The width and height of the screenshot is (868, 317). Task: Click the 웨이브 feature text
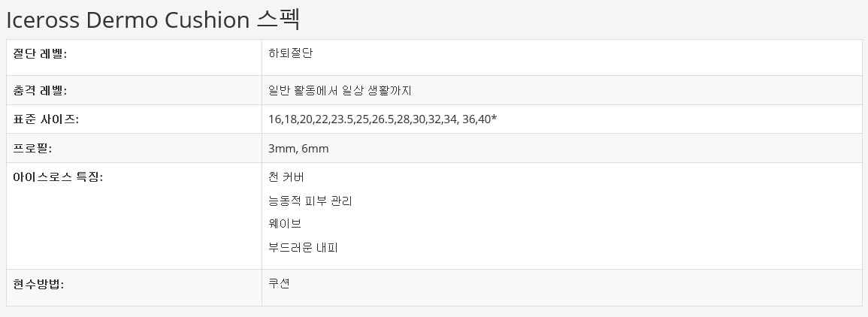coord(285,224)
